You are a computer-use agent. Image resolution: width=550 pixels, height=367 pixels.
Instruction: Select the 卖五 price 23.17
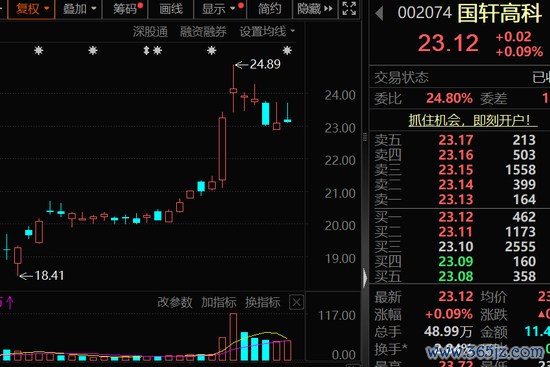click(456, 140)
